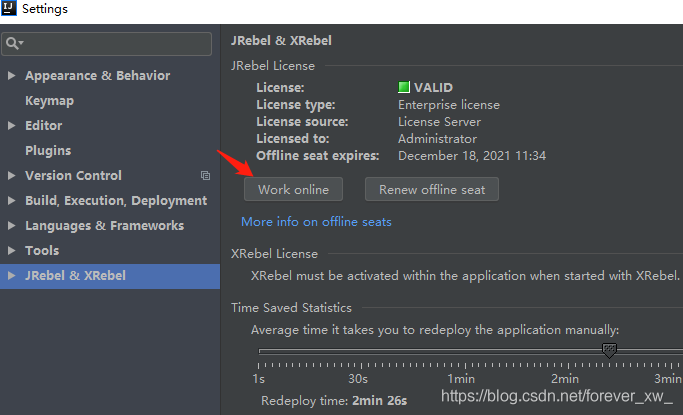Select the JRebel & XRebel category label
683x415 pixels.
[75, 276]
